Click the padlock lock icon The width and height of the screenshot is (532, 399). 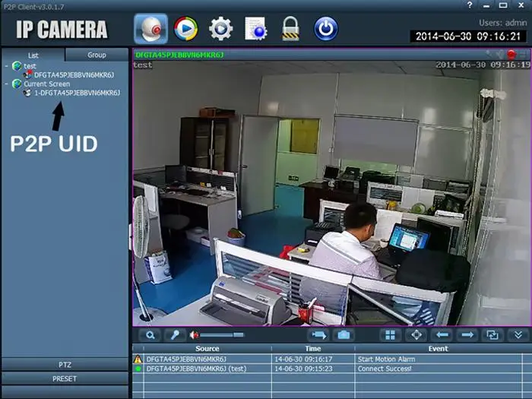click(290, 29)
